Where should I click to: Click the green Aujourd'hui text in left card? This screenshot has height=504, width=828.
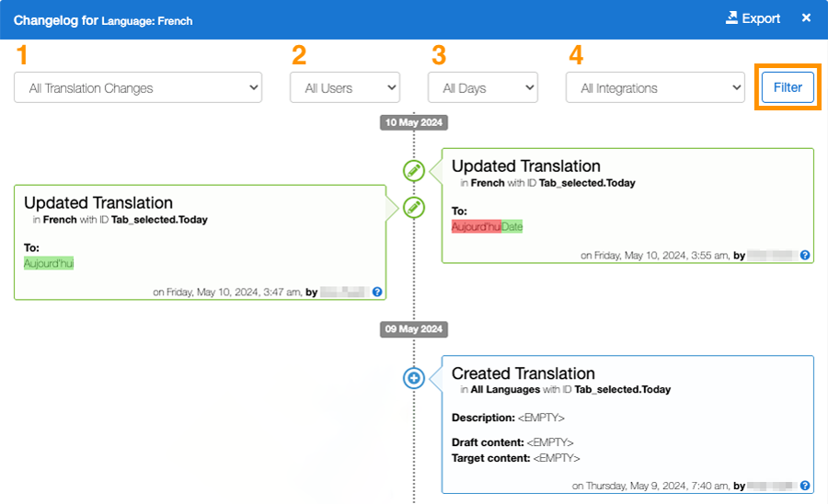click(x=49, y=263)
